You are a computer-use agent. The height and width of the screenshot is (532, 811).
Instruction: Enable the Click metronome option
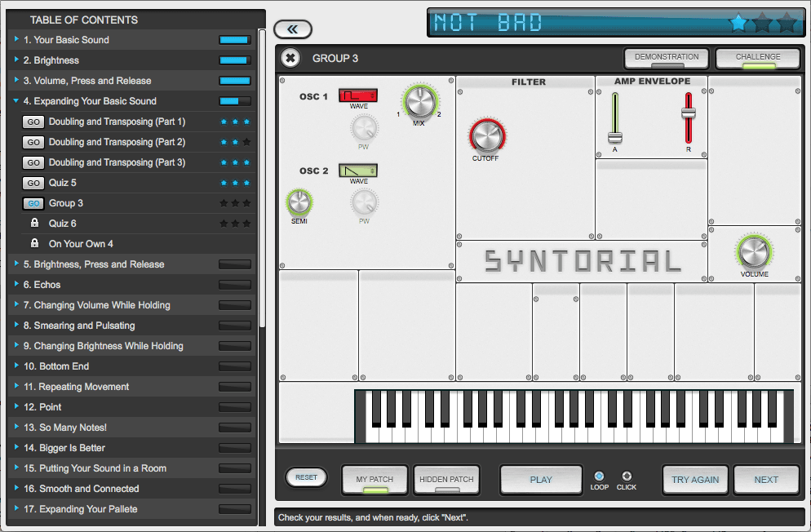pos(627,477)
